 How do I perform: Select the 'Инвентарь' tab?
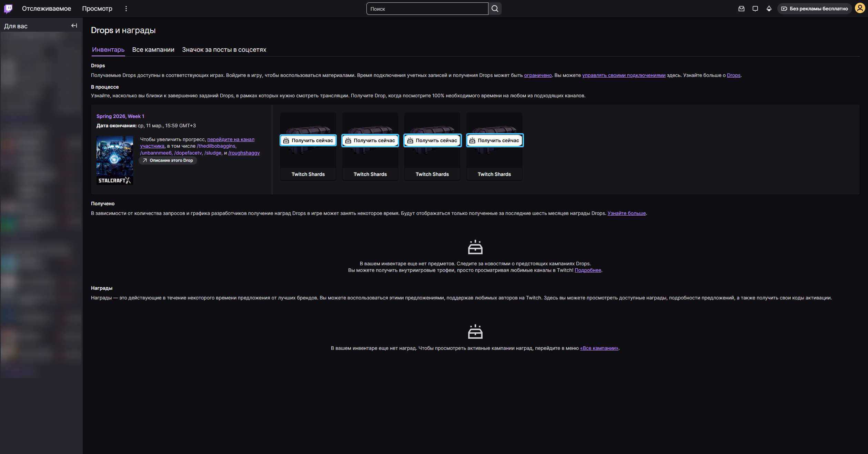pos(108,50)
